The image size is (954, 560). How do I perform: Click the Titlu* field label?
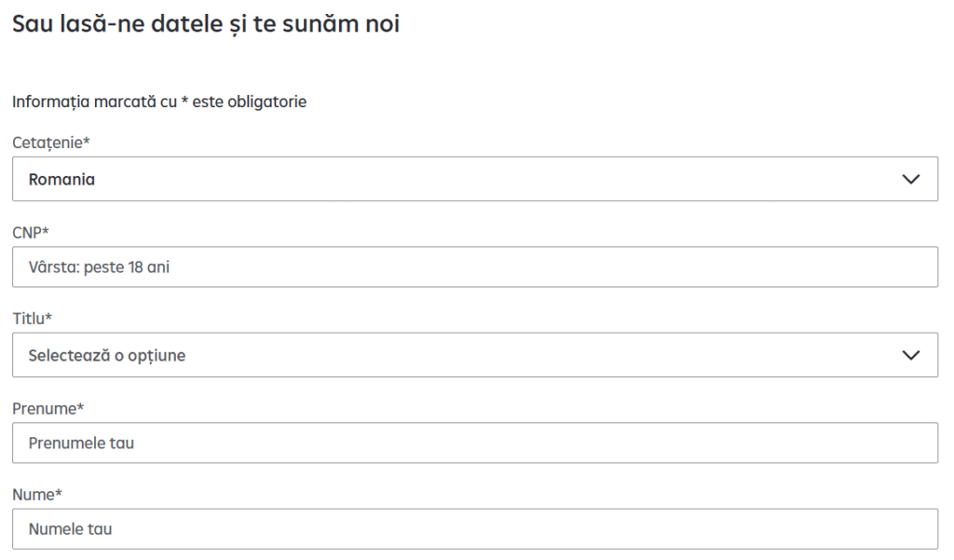[32, 319]
